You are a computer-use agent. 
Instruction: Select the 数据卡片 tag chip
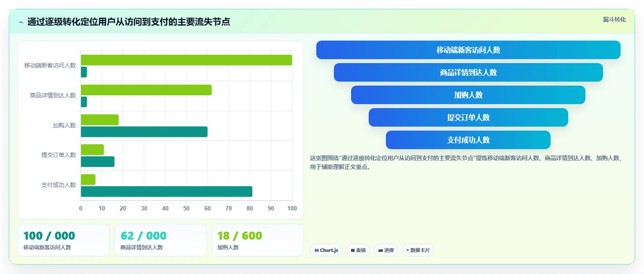tap(418, 250)
